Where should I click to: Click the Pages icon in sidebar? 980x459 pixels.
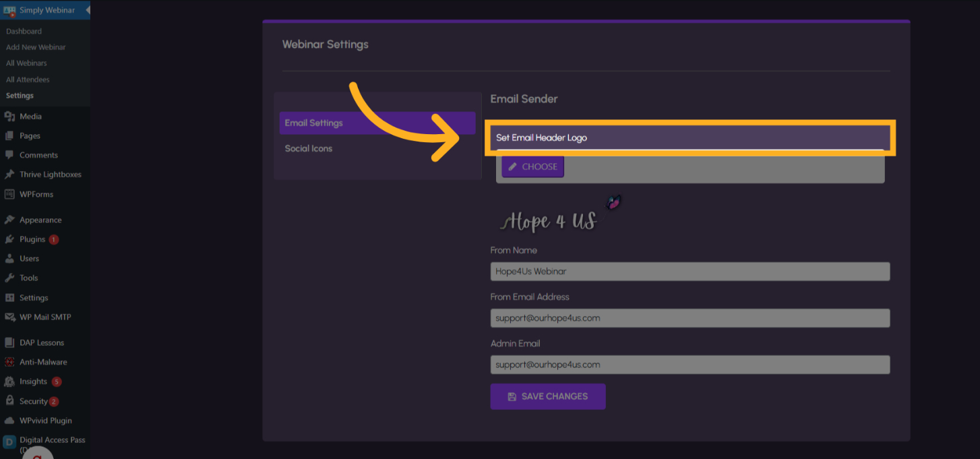coord(9,136)
